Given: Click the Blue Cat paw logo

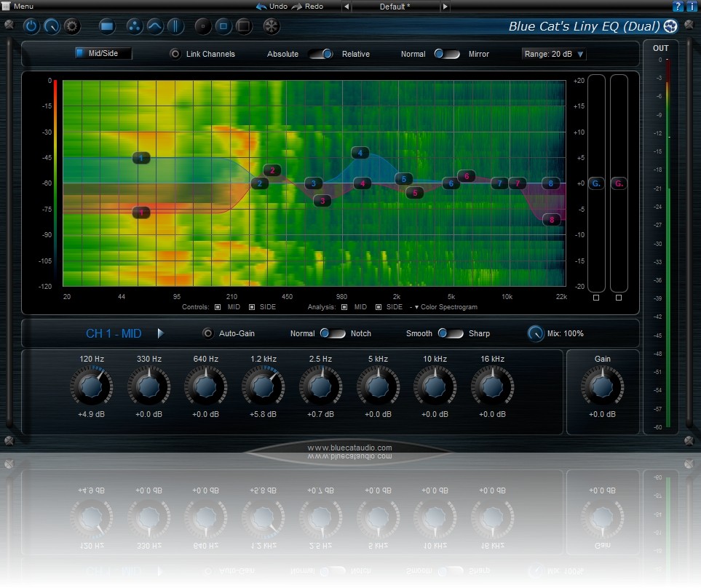Looking at the screenshot, I should [670, 26].
